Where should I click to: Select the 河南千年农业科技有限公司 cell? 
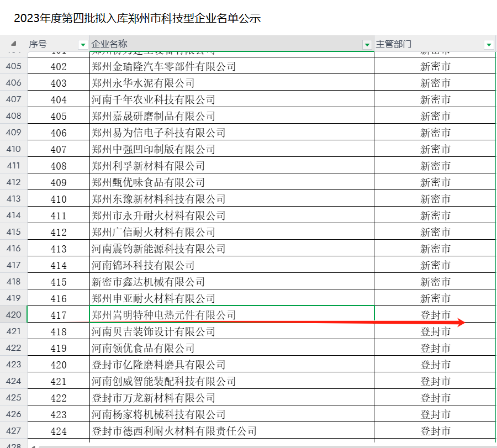(x=154, y=99)
